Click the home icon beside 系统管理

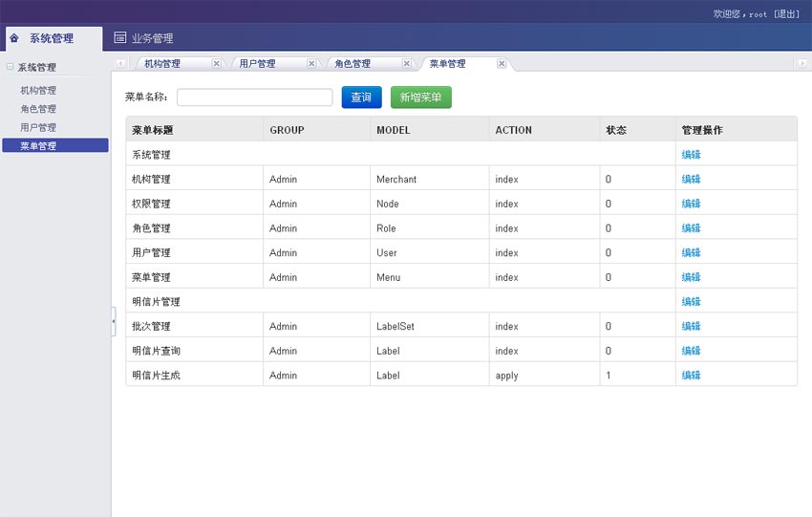coord(14,38)
